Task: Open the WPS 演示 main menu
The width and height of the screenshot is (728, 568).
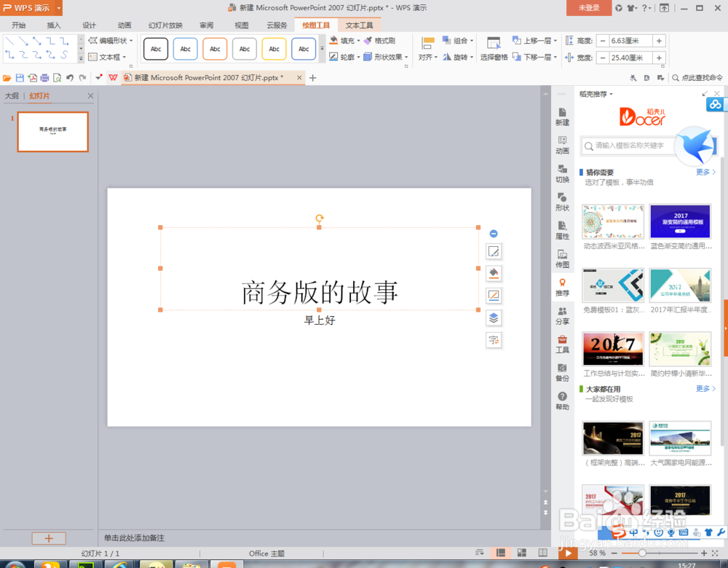Action: (29, 9)
